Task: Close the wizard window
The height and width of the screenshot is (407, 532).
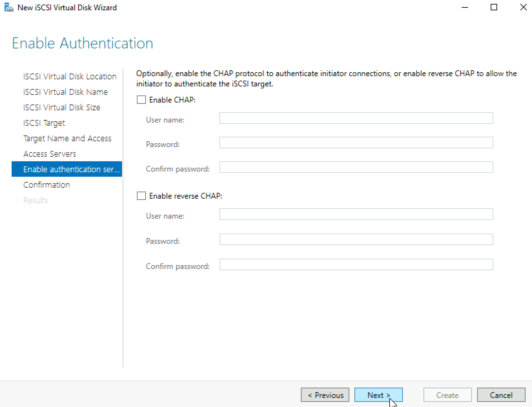Action: click(x=523, y=7)
